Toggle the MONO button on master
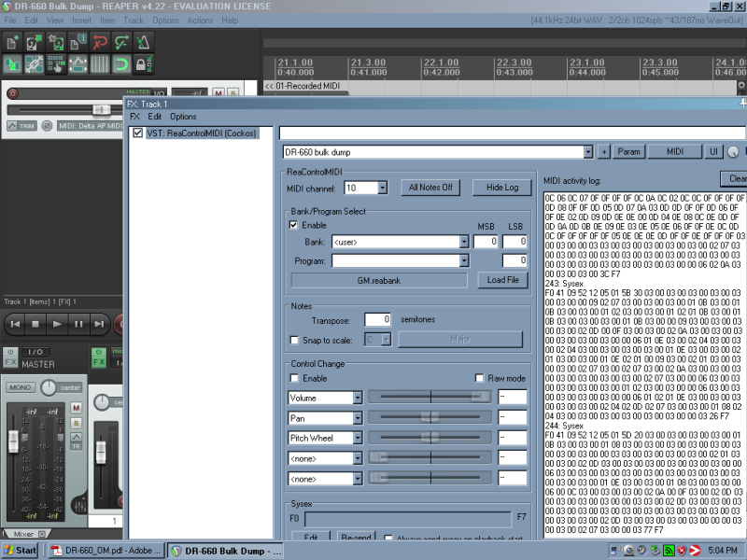Screen dimensions: 747x560 tap(21, 387)
